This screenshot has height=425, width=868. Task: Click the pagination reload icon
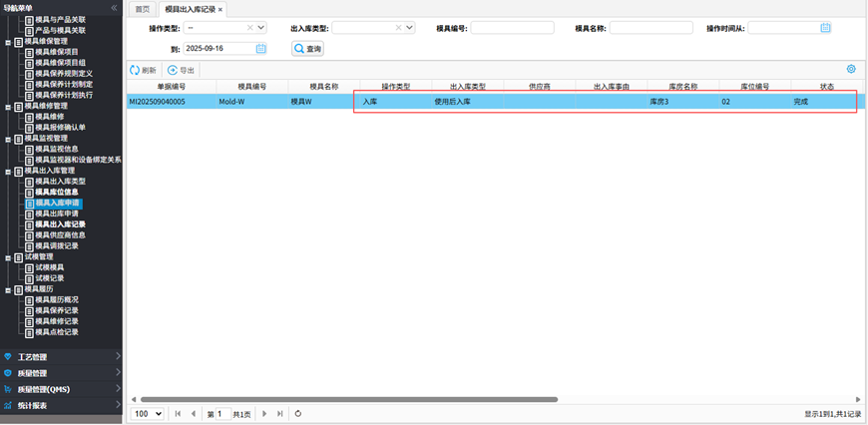(298, 413)
